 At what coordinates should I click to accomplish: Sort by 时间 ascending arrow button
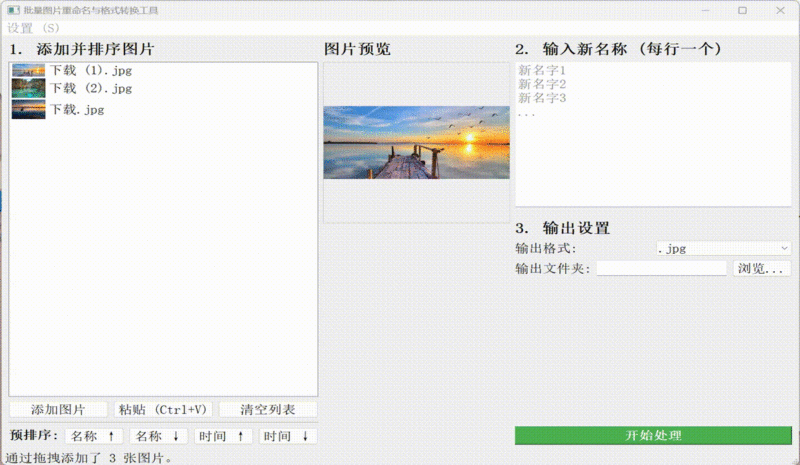(x=222, y=436)
